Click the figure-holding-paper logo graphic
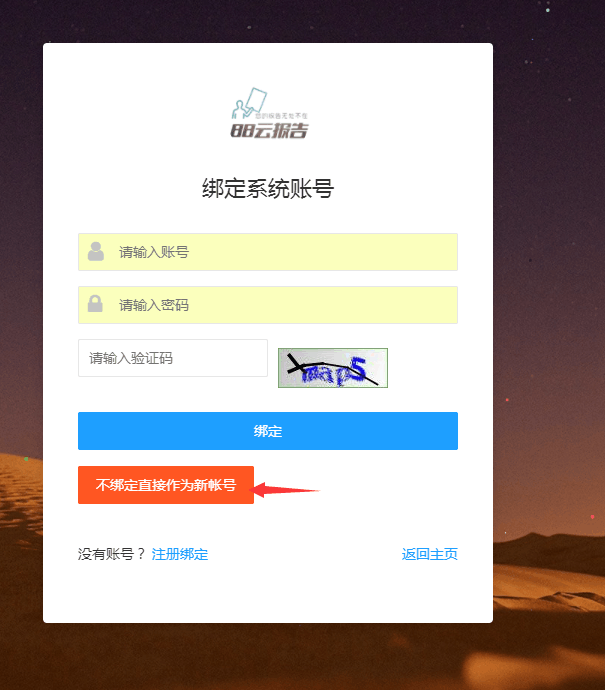Viewport: 605px width, 690px height. (249, 103)
